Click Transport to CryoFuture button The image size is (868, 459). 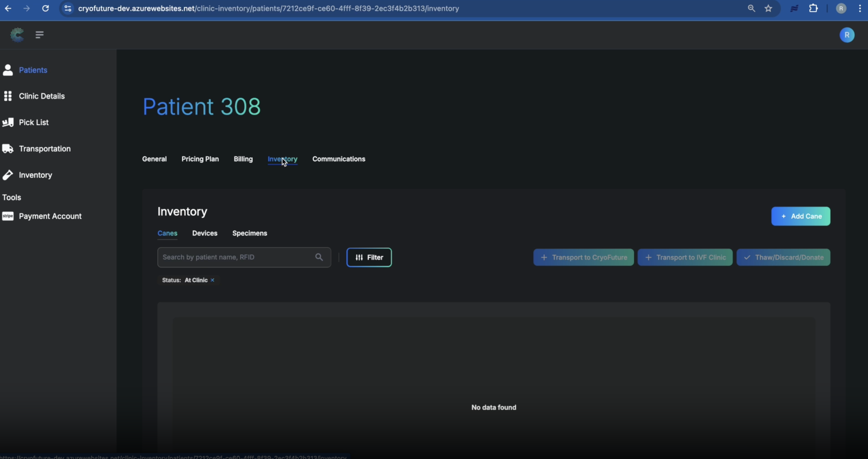583,258
